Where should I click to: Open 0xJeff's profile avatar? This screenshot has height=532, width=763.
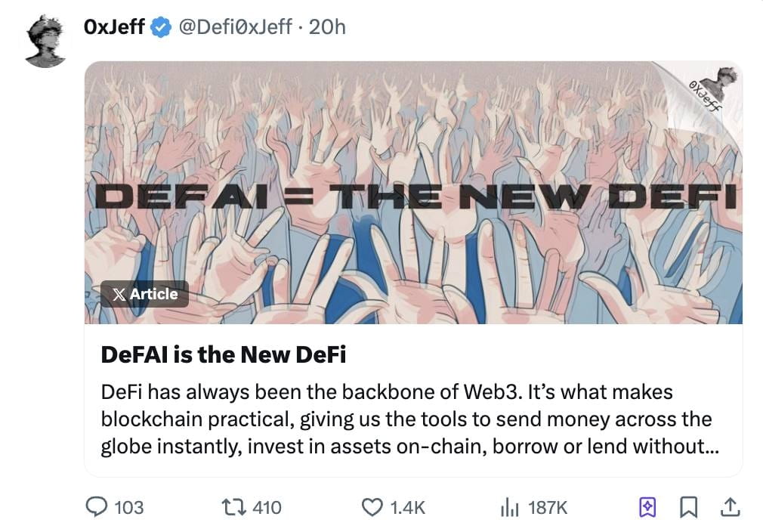45,41
